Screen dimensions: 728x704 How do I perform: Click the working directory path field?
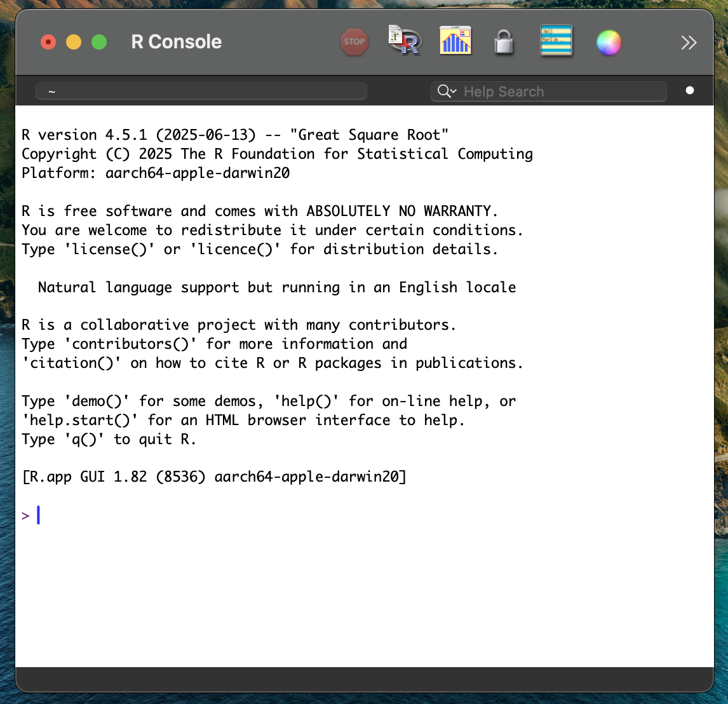(x=201, y=91)
